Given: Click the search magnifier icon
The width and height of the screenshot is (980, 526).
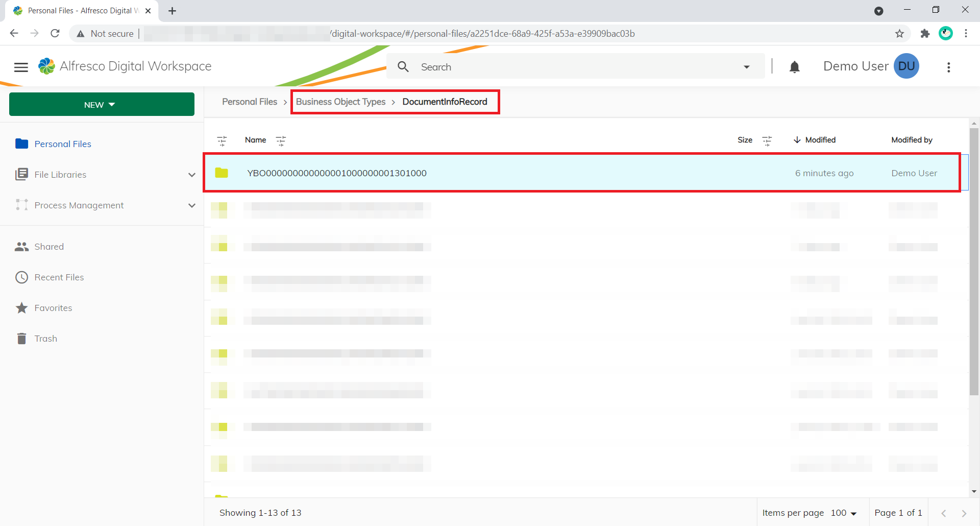Looking at the screenshot, I should click(403, 67).
